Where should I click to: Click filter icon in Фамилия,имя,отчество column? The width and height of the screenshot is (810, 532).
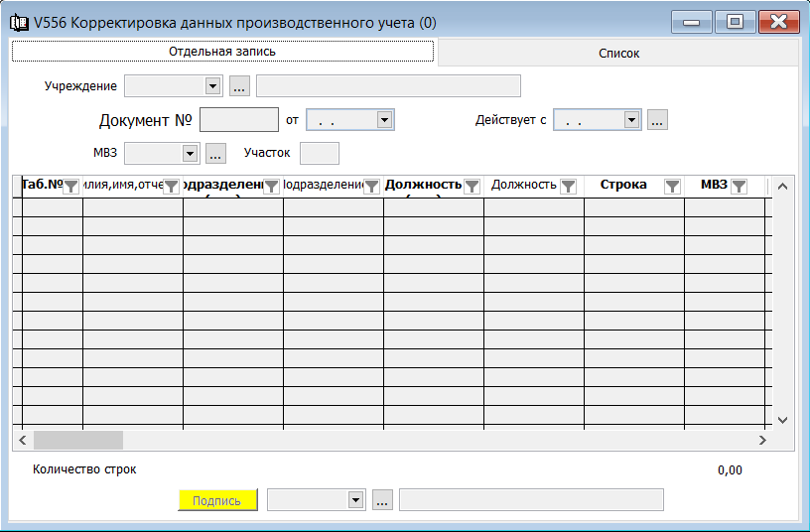tap(171, 186)
